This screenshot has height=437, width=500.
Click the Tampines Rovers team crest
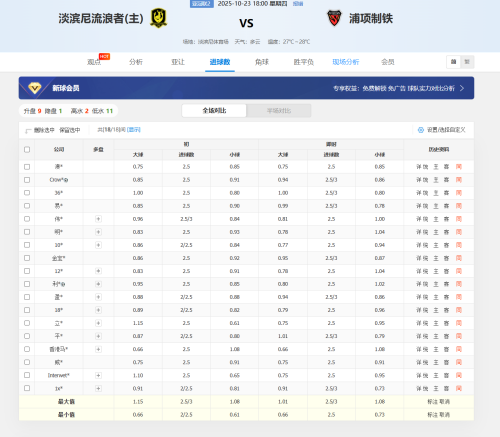click(x=158, y=18)
